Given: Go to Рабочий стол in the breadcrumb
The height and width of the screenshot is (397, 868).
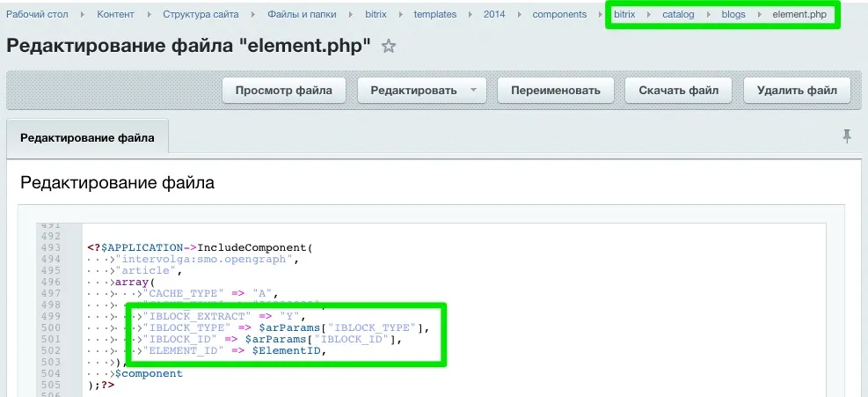Looking at the screenshot, I should (x=37, y=15).
